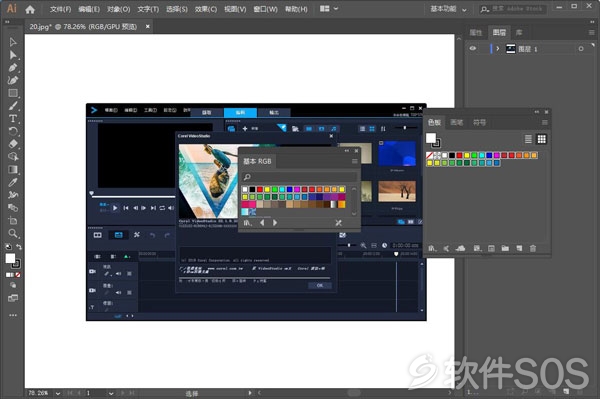The height and width of the screenshot is (399, 600).
Task: Create new color group folder
Action: [x=505, y=248]
